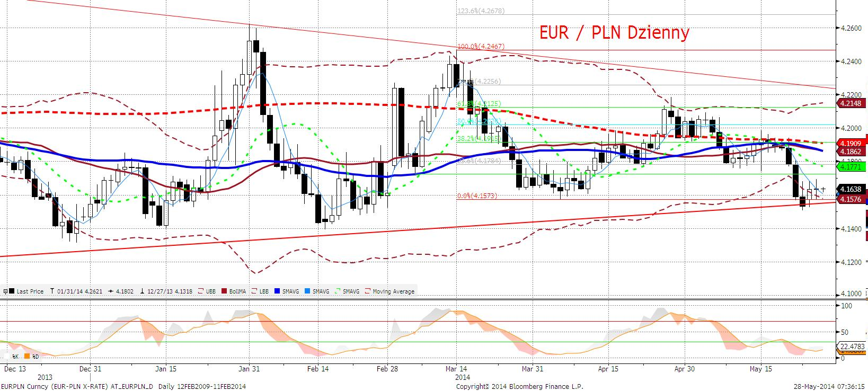Click the 100 level on the stochastic axis

(846, 306)
